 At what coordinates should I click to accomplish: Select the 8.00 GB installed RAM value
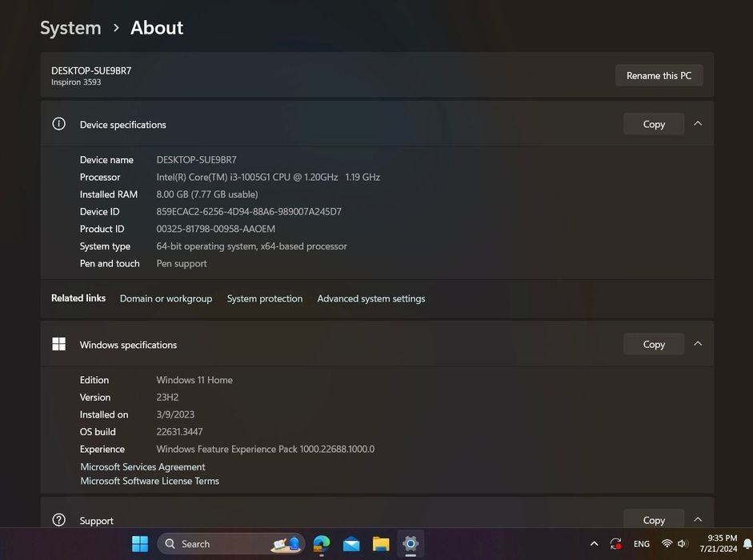click(207, 194)
